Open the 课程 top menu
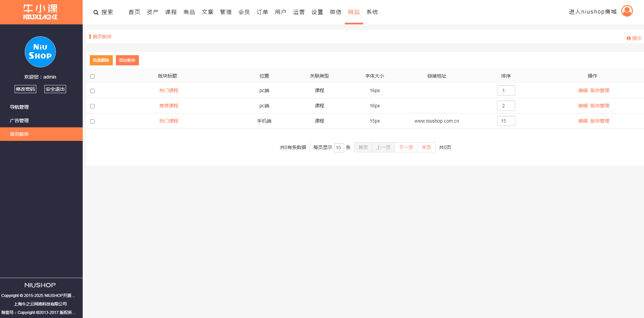The width and height of the screenshot is (644, 318). pos(171,12)
